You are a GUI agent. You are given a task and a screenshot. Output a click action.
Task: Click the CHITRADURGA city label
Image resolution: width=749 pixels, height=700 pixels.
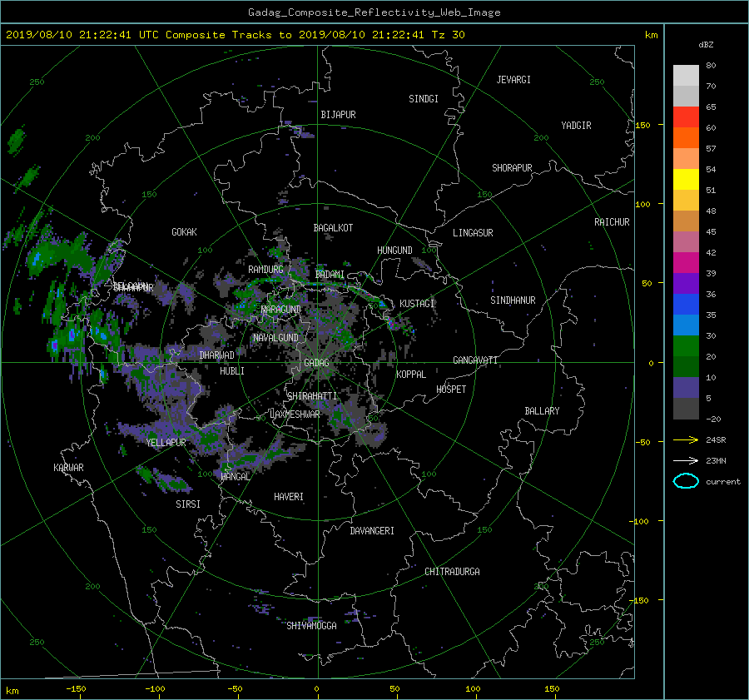(x=452, y=572)
